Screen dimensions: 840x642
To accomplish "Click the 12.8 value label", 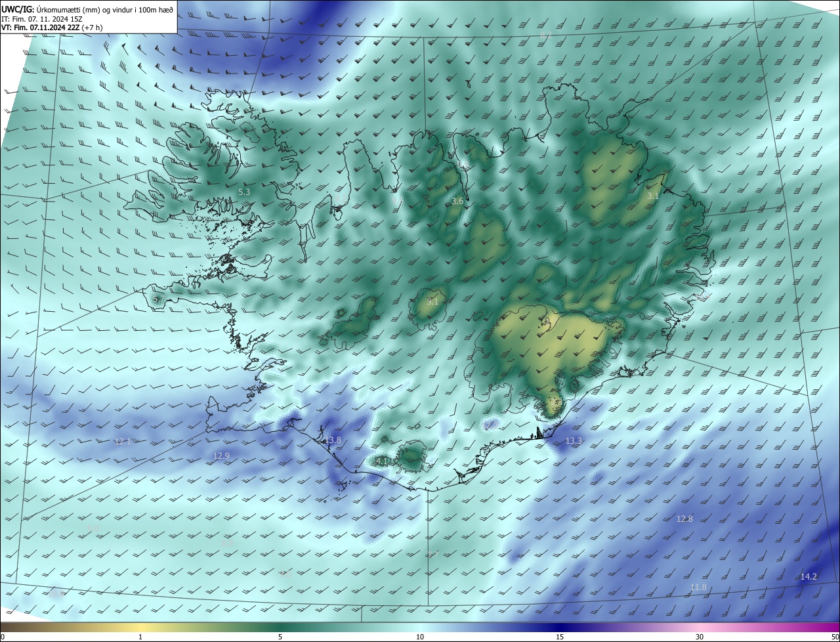I will click(x=684, y=519).
